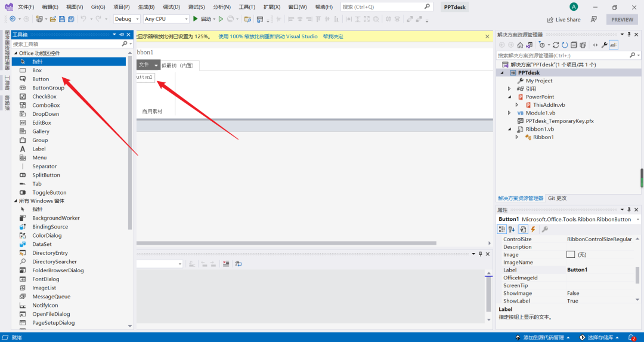Switch to the 解决方案资源管理器 bottom tab
The height and width of the screenshot is (342, 644).
click(521, 198)
